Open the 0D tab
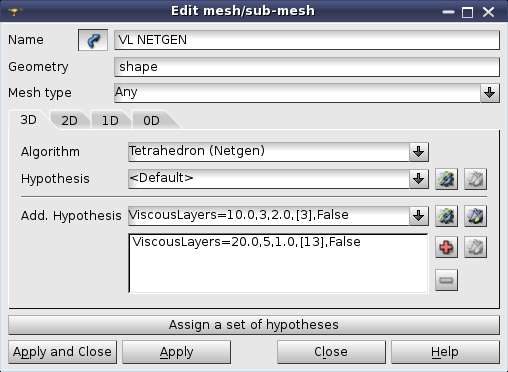 151,120
